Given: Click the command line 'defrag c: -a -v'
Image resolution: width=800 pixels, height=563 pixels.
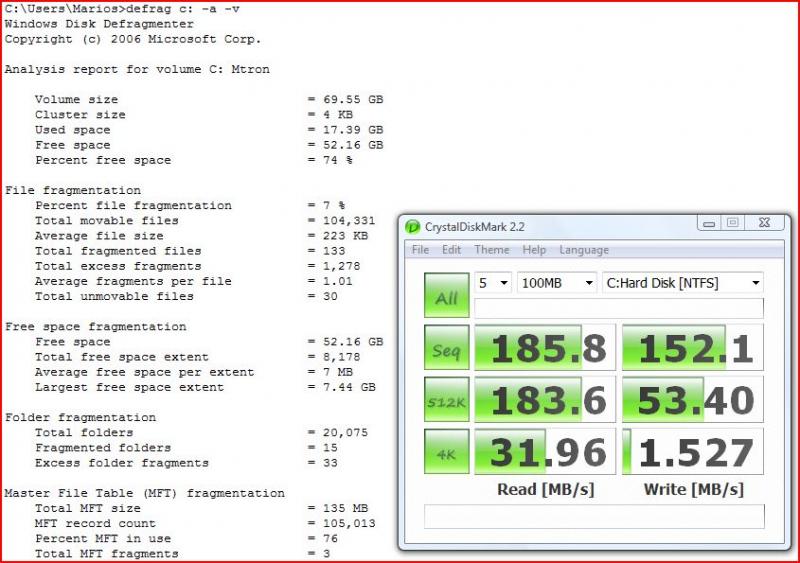Looking at the screenshot, I should pos(183,9).
